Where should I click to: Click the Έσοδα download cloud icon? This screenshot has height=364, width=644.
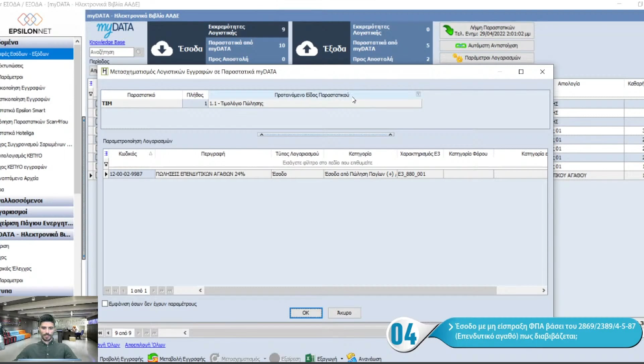162,49
